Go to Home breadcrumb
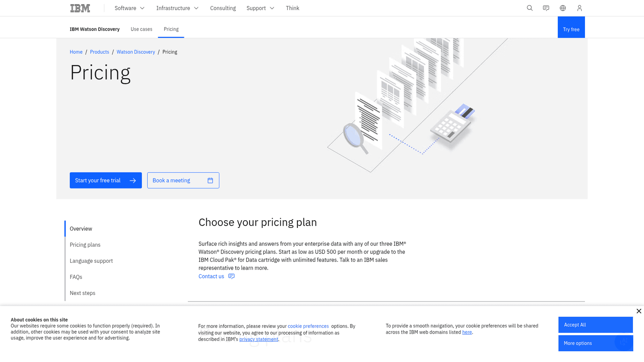 point(76,52)
